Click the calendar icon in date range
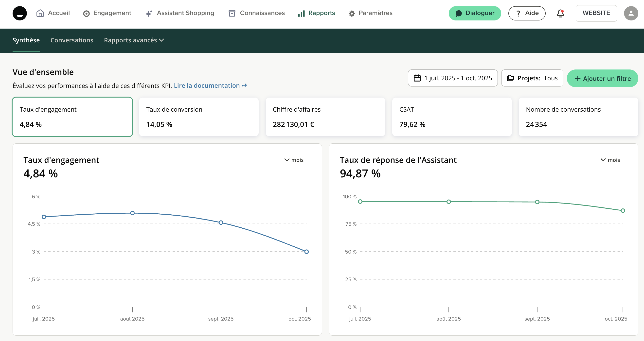The width and height of the screenshot is (644, 341). click(x=417, y=78)
